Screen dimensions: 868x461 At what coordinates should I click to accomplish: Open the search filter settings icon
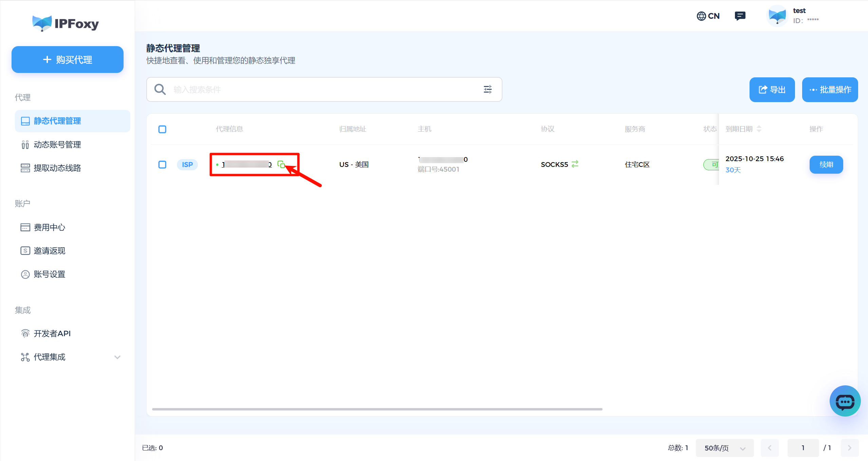pos(487,89)
